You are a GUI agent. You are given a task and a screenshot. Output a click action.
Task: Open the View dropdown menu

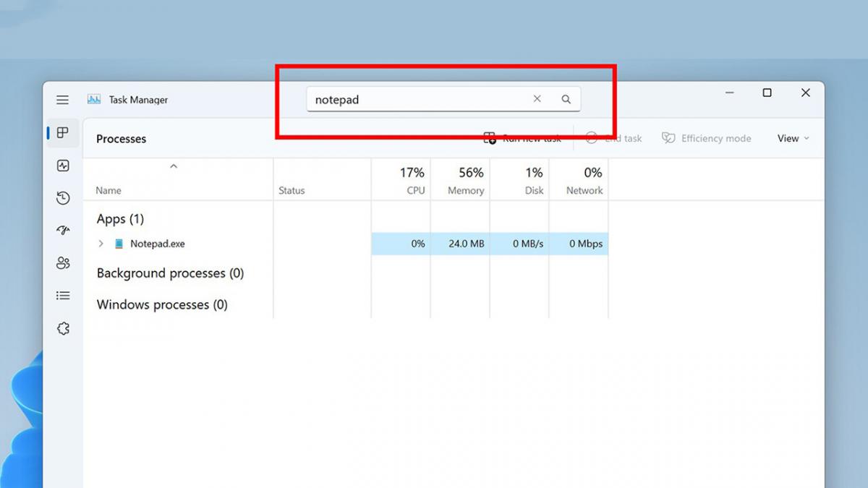click(x=793, y=138)
